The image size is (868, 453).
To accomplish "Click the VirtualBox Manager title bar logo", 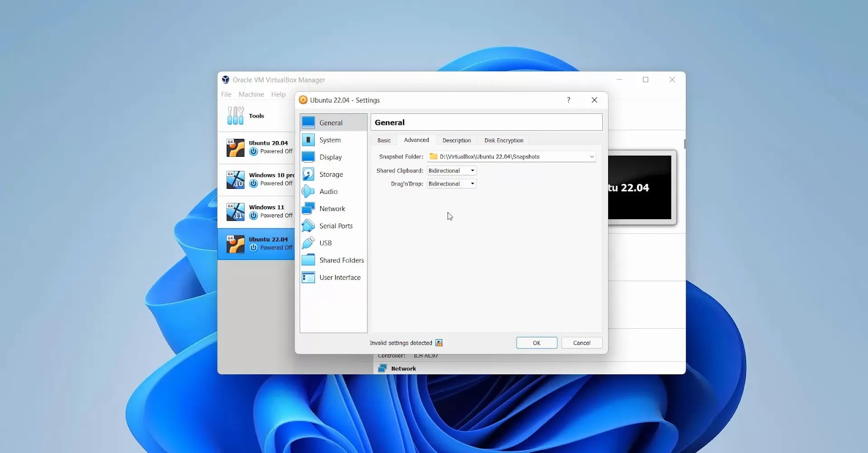I will point(226,80).
